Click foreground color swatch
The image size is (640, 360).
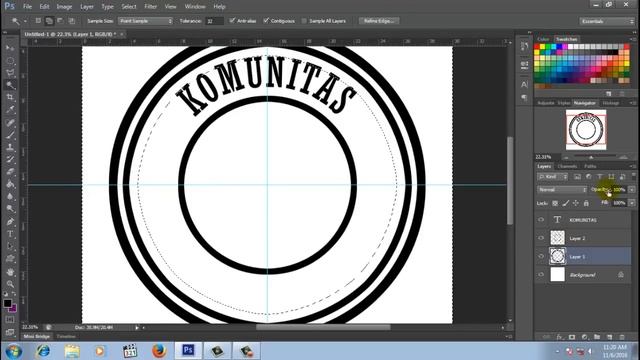point(7,303)
